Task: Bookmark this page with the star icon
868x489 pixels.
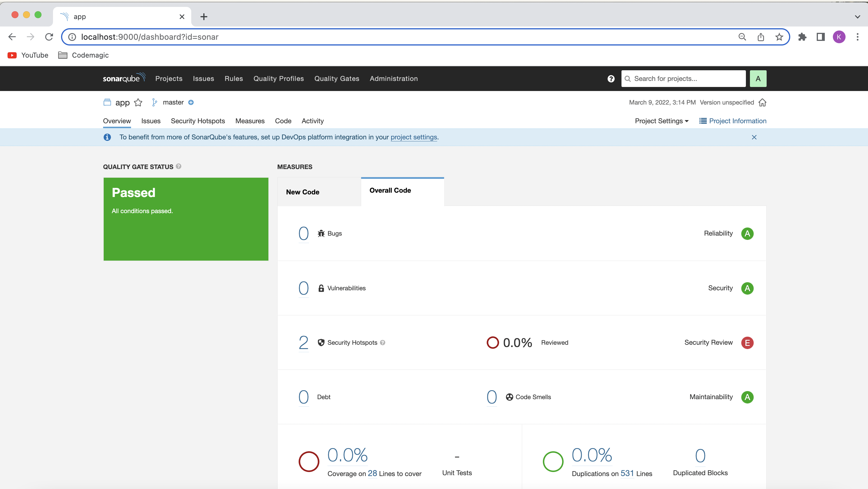Action: [779, 37]
